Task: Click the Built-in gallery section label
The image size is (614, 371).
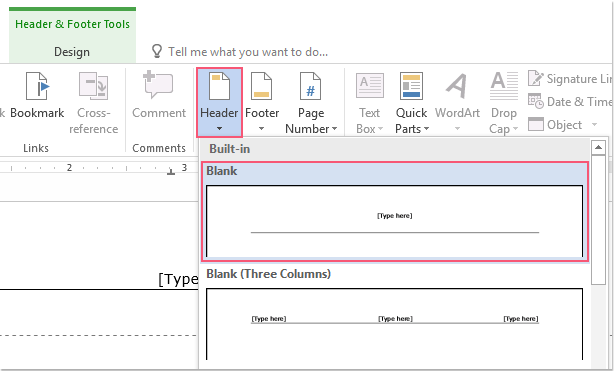Action: tap(229, 149)
